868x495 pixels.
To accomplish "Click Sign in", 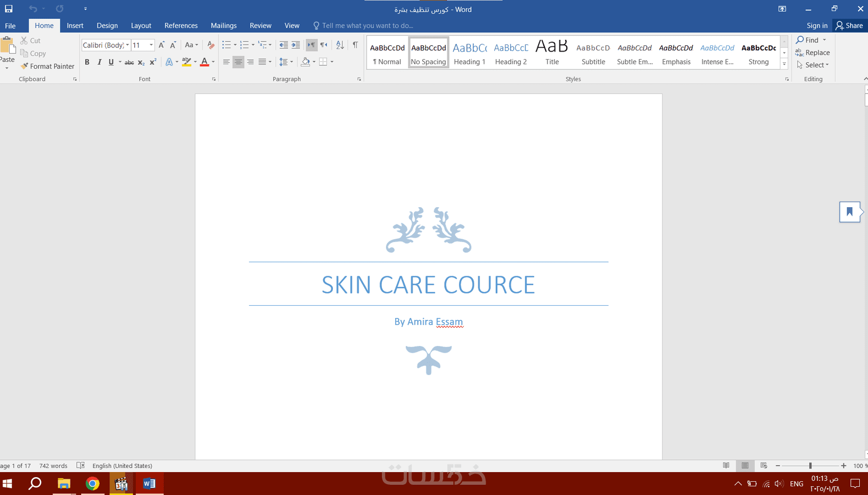I will coord(817,26).
